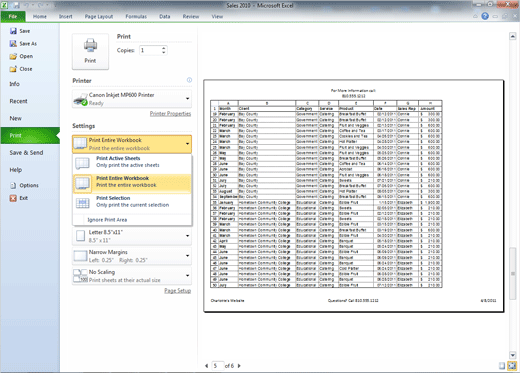Image resolution: width=520 pixels, height=373 pixels.
Task: Switch to the Insert tab
Action: pyautogui.click(x=66, y=16)
